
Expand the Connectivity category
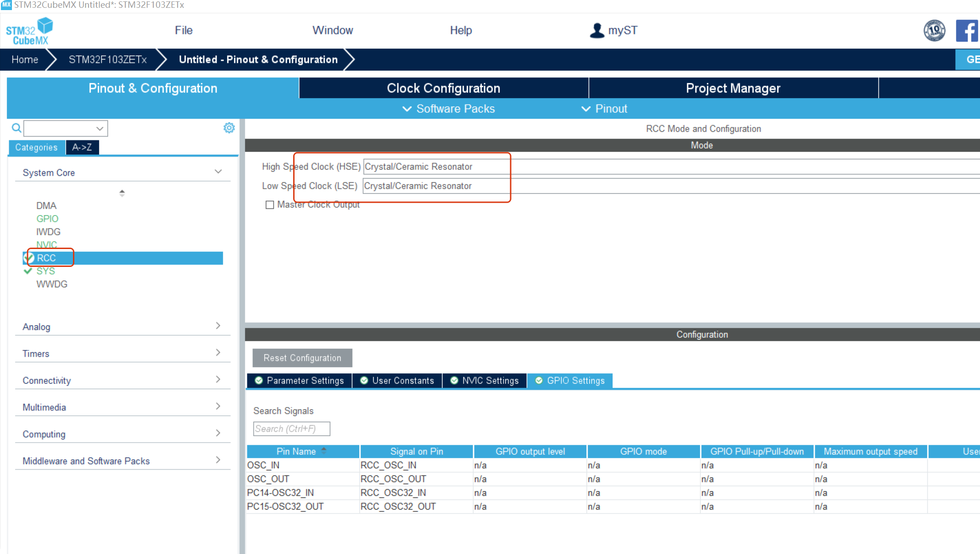click(218, 380)
